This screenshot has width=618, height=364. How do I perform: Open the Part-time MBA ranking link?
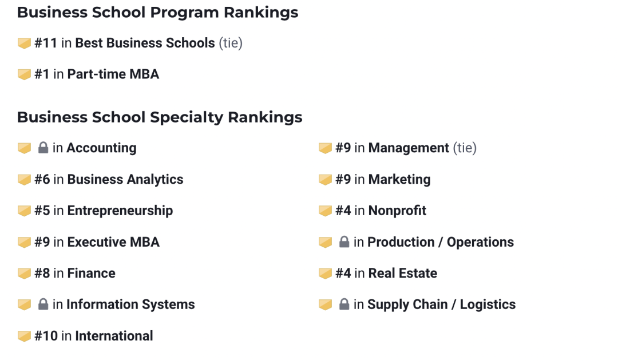(x=113, y=74)
